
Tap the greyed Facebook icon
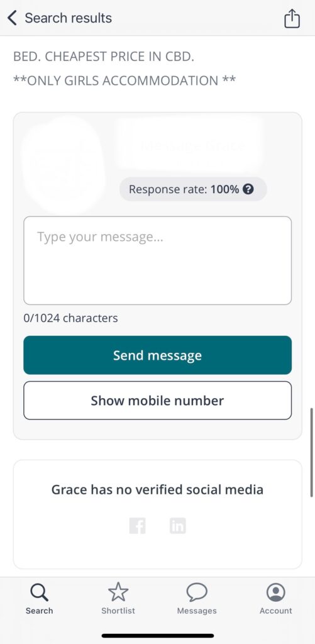(137, 525)
